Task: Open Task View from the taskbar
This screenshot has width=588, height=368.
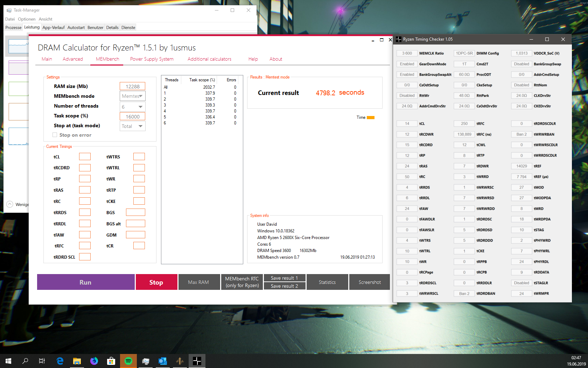Action: coord(42,361)
